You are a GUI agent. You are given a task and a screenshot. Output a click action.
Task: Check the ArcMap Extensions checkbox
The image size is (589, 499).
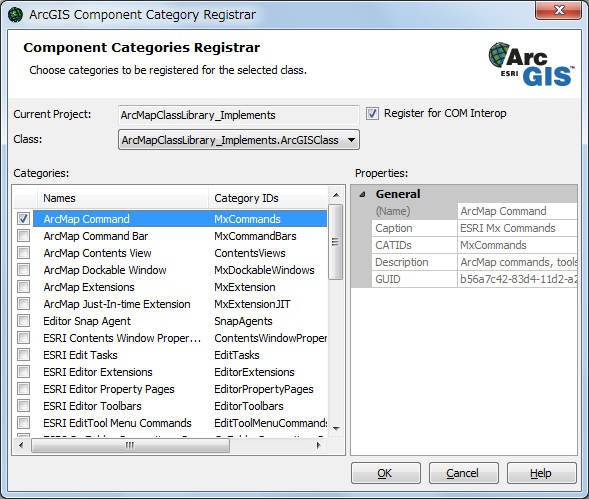[23, 287]
